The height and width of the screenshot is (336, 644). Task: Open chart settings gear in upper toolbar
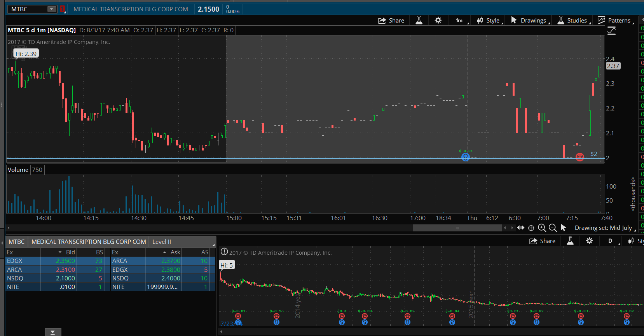click(x=438, y=21)
